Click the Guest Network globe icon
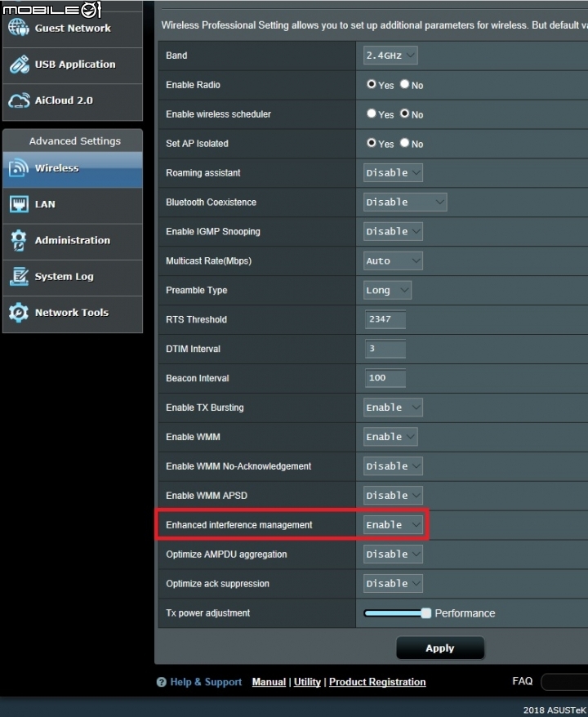This screenshot has height=717, width=588. [18, 28]
